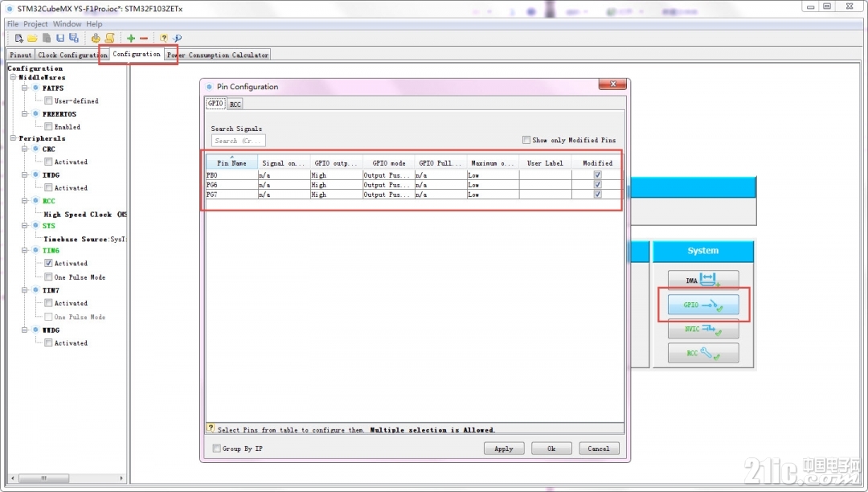The width and height of the screenshot is (868, 492).
Task: Click the DMA button in the System panel
Action: [x=703, y=280]
